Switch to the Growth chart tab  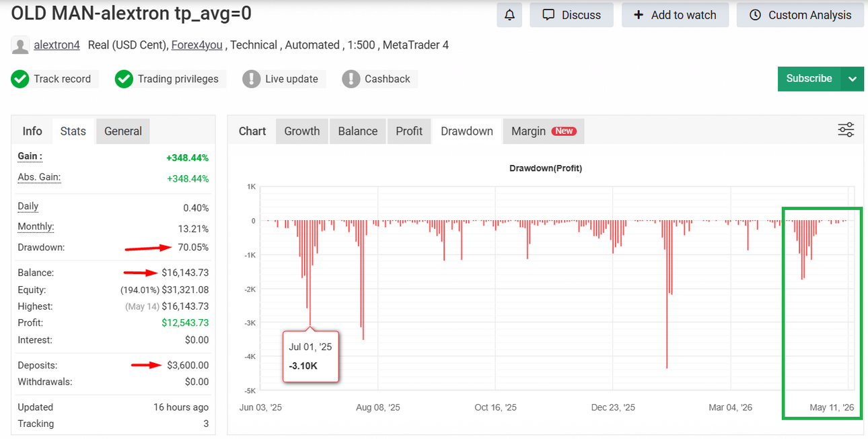301,131
